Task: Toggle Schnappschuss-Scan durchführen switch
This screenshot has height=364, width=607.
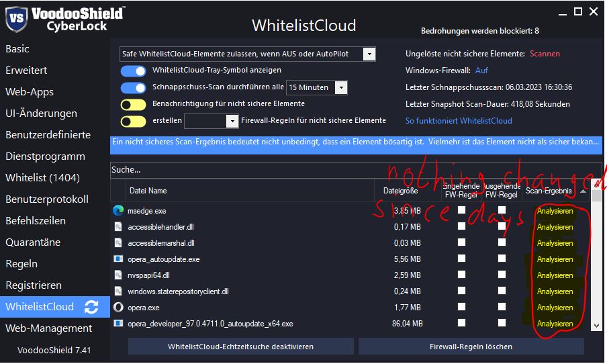Action: click(133, 88)
